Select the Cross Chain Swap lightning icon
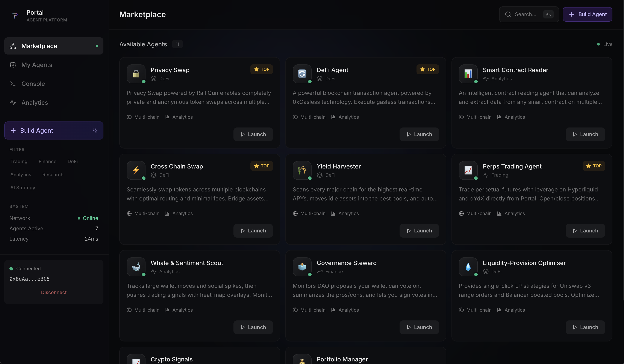 136,170
